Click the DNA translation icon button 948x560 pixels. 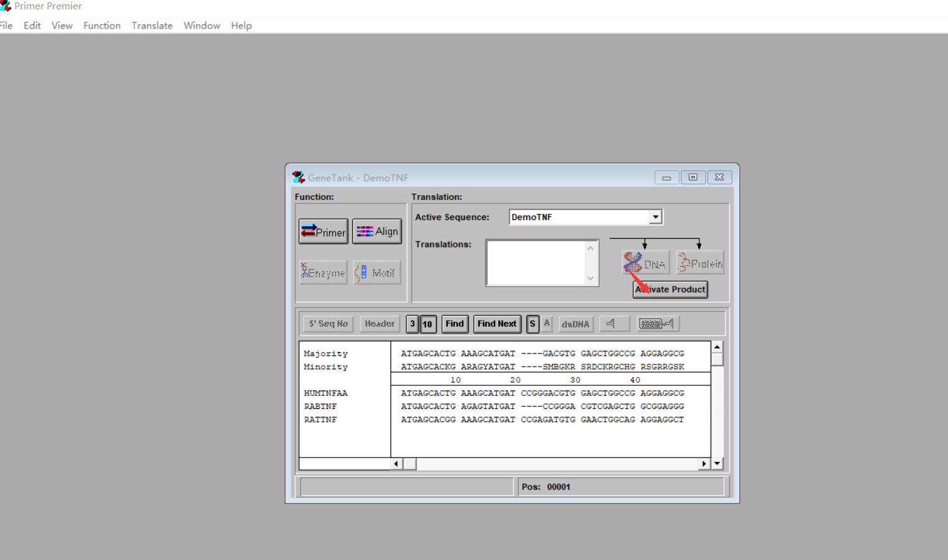(x=646, y=263)
